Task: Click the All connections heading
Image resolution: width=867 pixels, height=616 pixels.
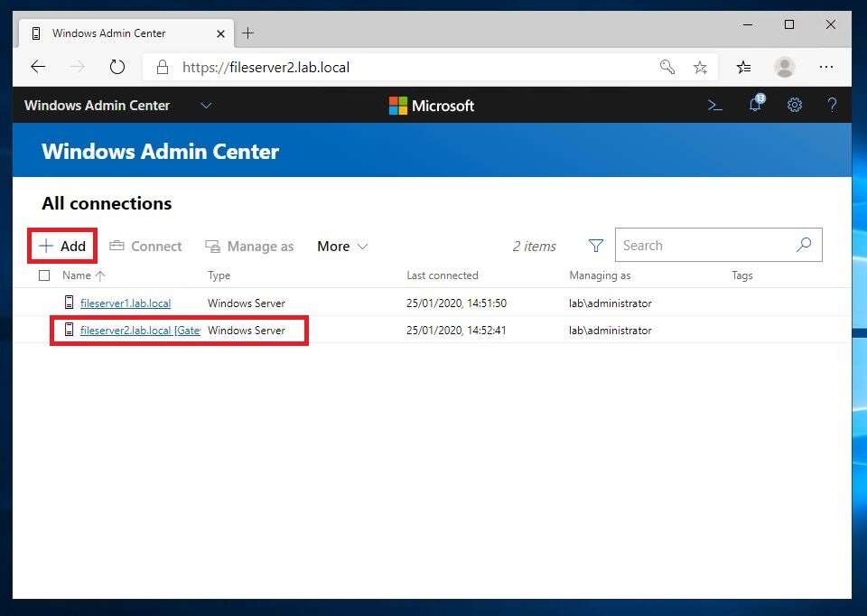Action: 107,203
